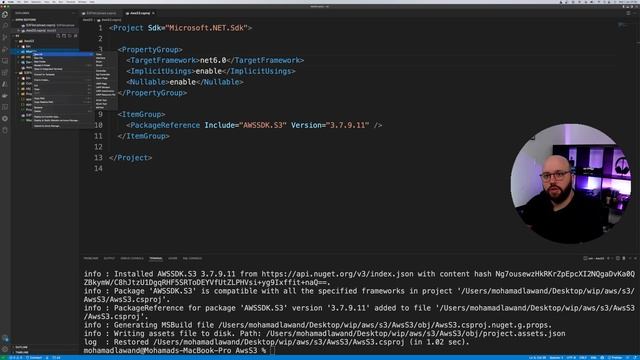This screenshot has height=360, width=640.
Task: Click Collapse Folders icon in explorer header
Action: point(76,36)
